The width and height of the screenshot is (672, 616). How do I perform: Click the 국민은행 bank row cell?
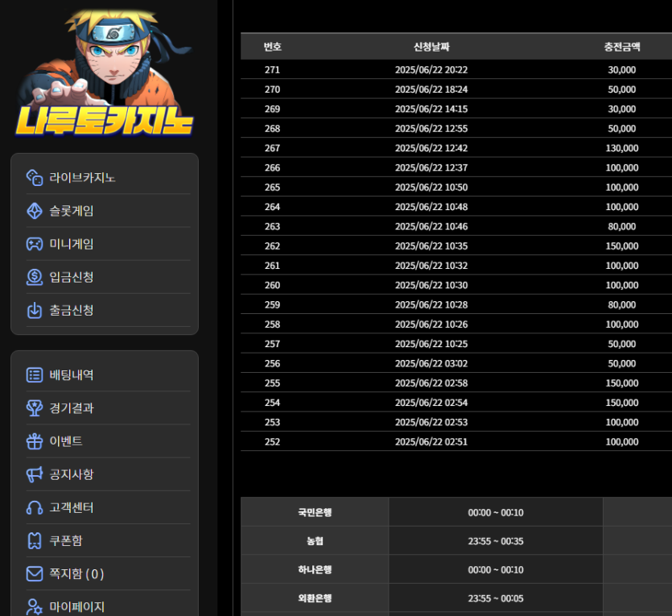[x=315, y=512]
